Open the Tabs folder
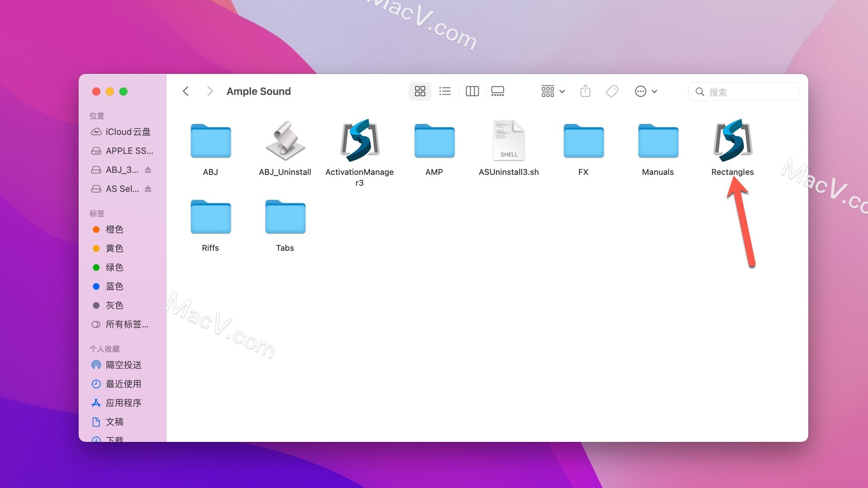The width and height of the screenshot is (868, 488). [x=285, y=216]
